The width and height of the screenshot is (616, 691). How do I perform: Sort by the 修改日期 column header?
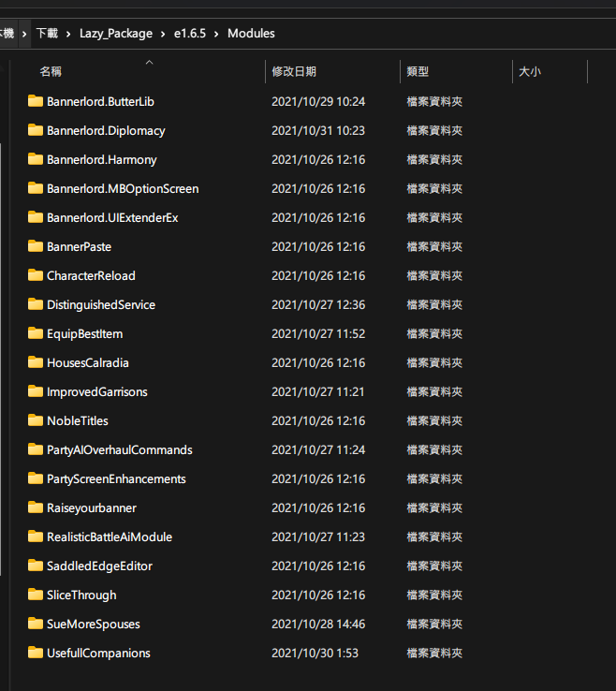pos(294,71)
